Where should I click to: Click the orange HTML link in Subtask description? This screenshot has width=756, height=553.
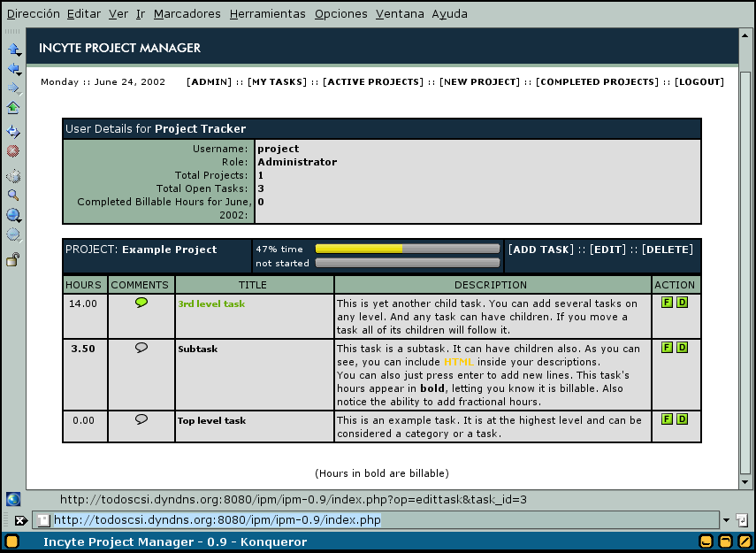pyautogui.click(x=459, y=362)
